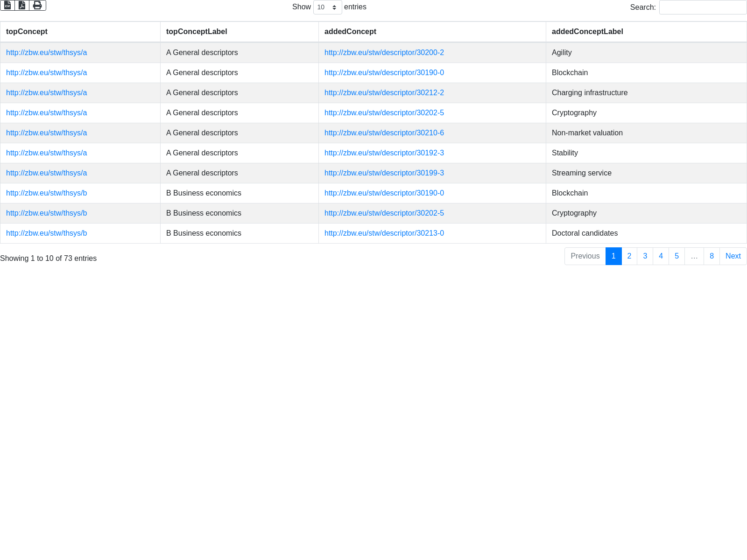Sort by addedConceptLabel column header
The image size is (747, 560).
pos(587,32)
